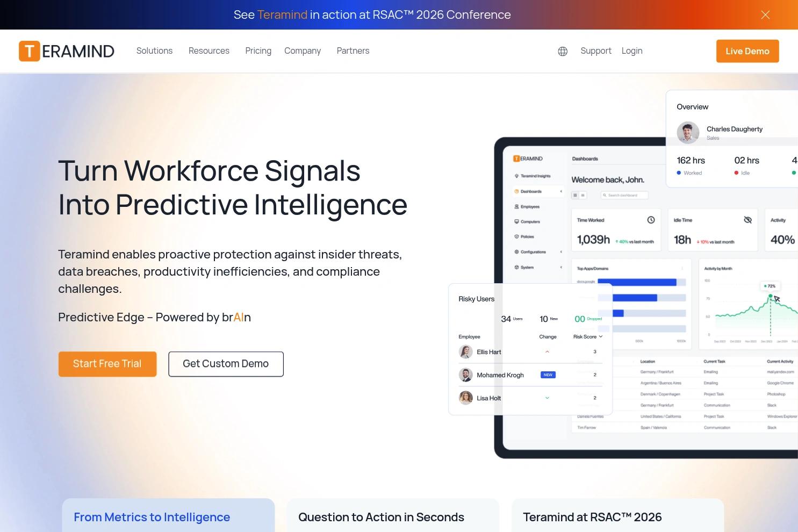Click the docs.google bar in Top Apps/Domains
The image size is (798, 532).
coord(637,282)
